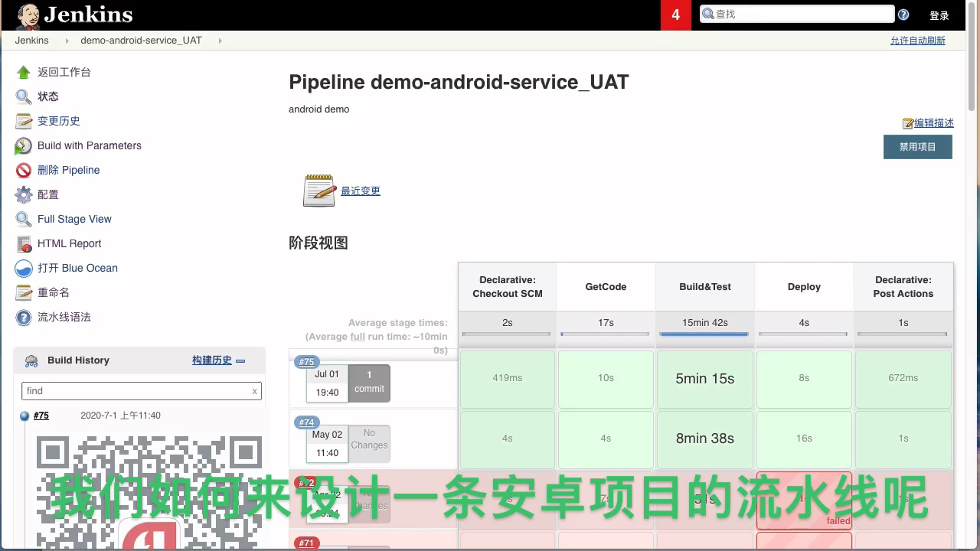Open the 1 commit box for build #75

369,383
